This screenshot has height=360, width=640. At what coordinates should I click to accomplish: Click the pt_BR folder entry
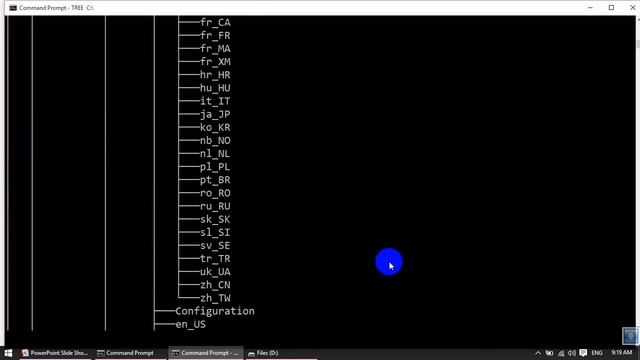click(215, 180)
